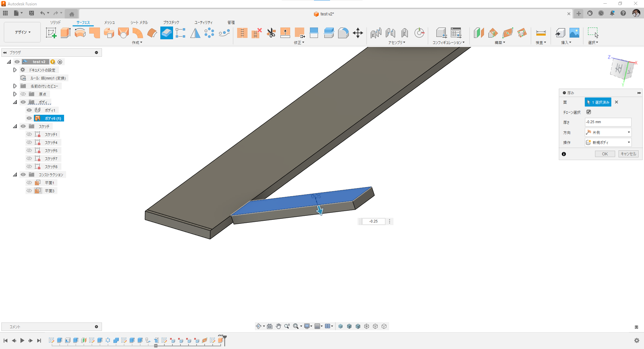Go to the Home tab icon

point(71,14)
